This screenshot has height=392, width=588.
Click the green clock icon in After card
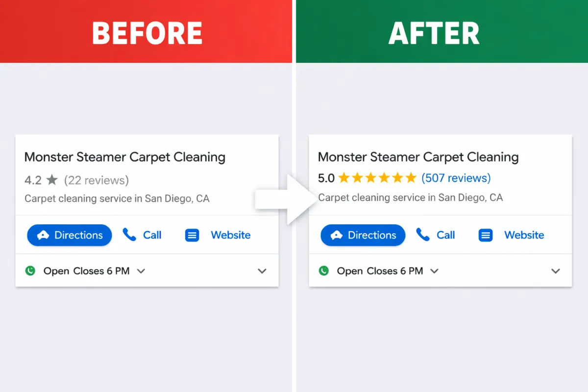point(323,270)
